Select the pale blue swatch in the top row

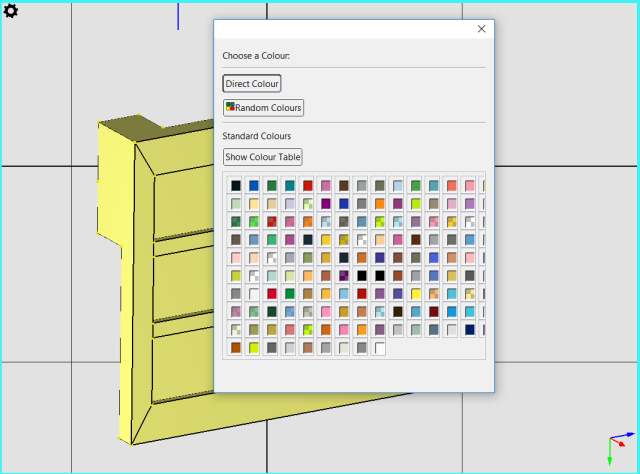[398, 186]
